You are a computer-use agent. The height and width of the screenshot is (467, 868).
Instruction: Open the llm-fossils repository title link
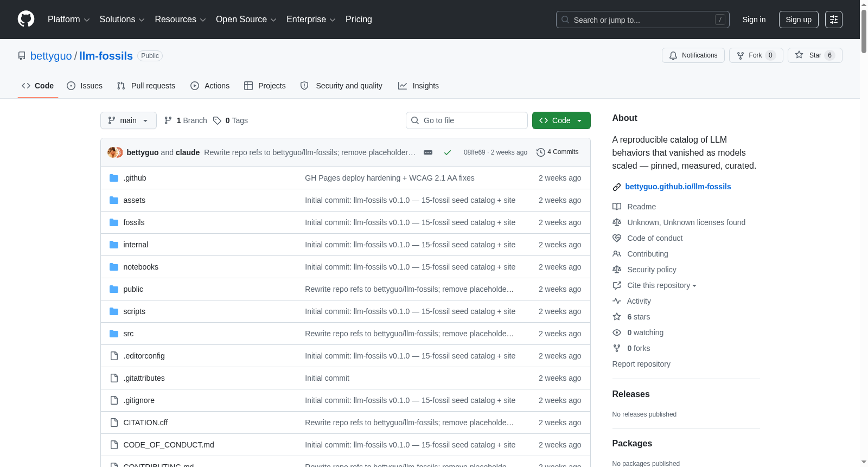[x=106, y=56]
